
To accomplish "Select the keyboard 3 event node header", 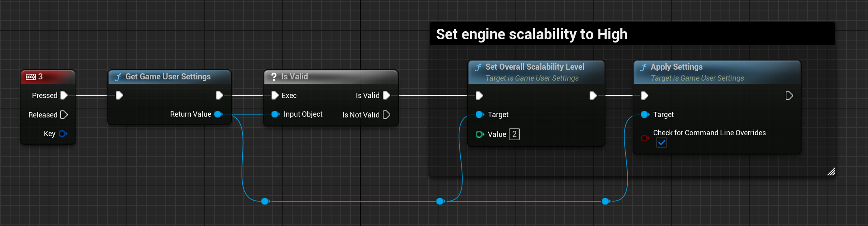I will pyautogui.click(x=48, y=77).
